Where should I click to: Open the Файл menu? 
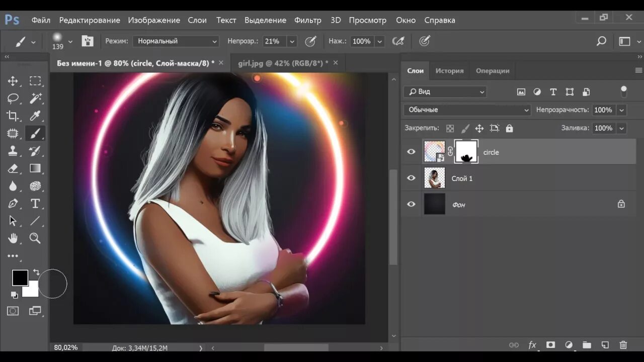(41, 20)
